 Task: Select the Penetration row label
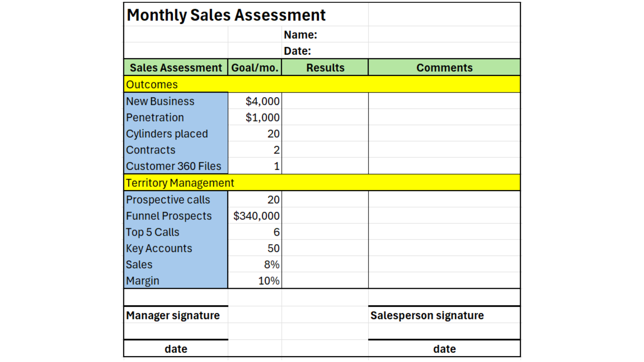[x=176, y=117]
